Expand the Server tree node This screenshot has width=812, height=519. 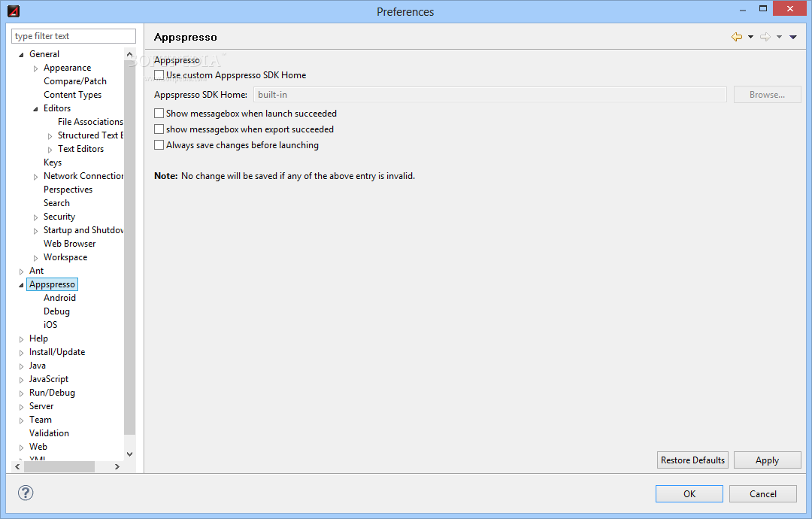coord(21,407)
